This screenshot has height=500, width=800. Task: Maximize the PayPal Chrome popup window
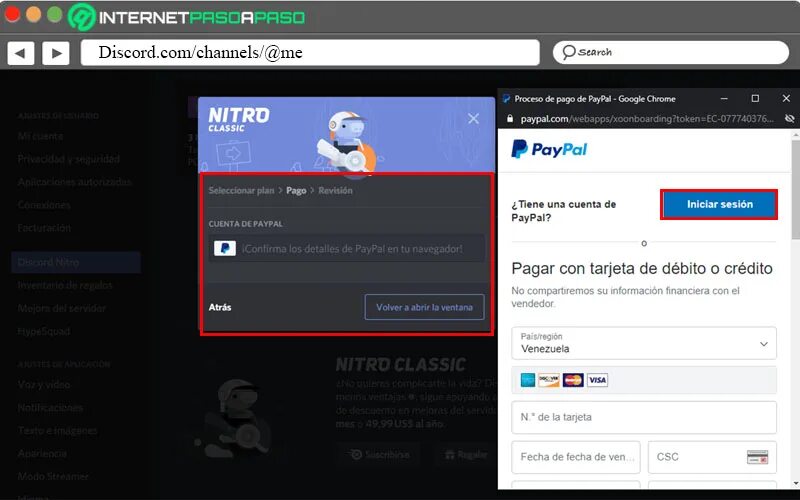tap(755, 98)
